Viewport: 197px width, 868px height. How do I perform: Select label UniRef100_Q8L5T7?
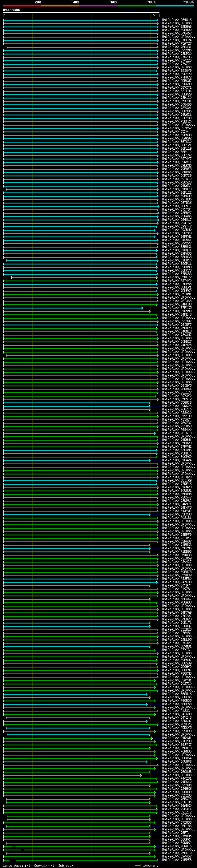[177, 206]
